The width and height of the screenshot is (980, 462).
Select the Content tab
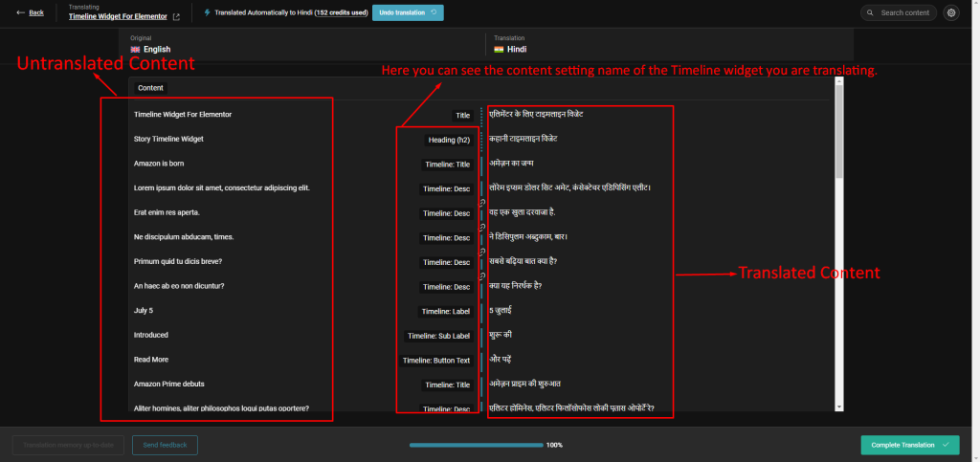click(150, 88)
